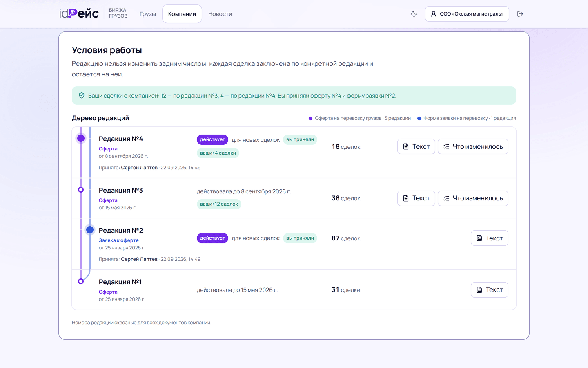Click действует badge in Редакция №4 row

212,139
